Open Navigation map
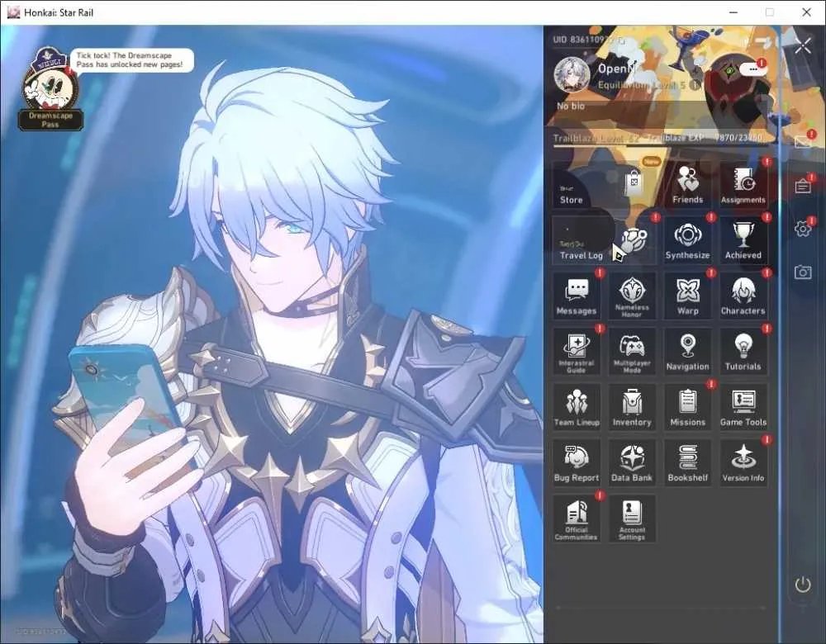Viewport: 826px width, 644px height. tap(687, 352)
